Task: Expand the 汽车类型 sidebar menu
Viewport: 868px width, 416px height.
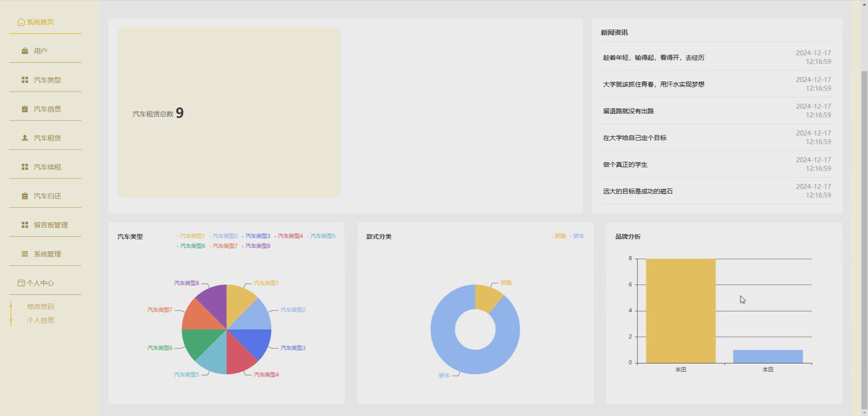Action: point(45,80)
